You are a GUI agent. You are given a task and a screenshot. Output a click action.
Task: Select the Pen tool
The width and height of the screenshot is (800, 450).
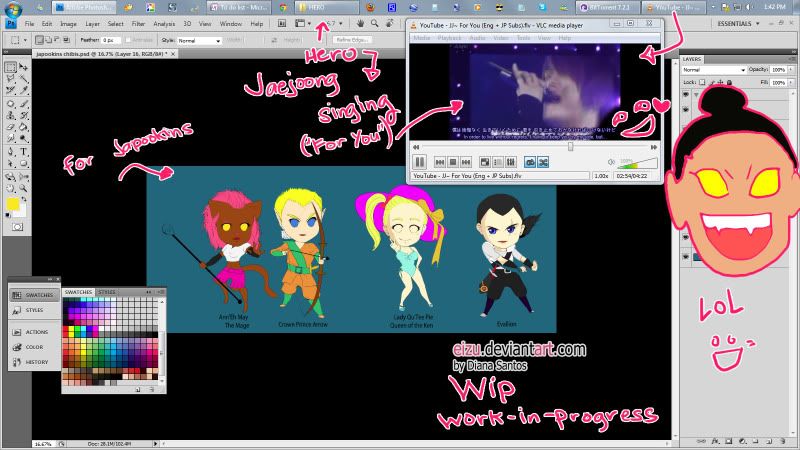11,152
